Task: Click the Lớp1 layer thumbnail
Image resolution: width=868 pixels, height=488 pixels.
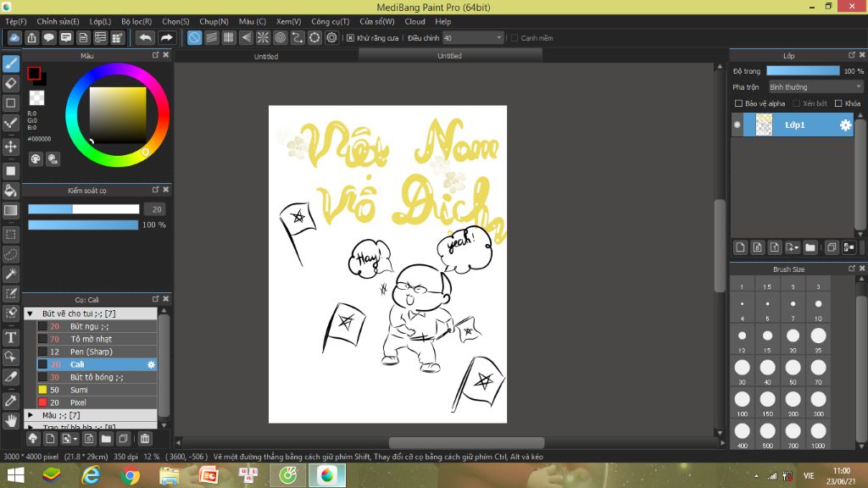Action: pyautogui.click(x=764, y=125)
